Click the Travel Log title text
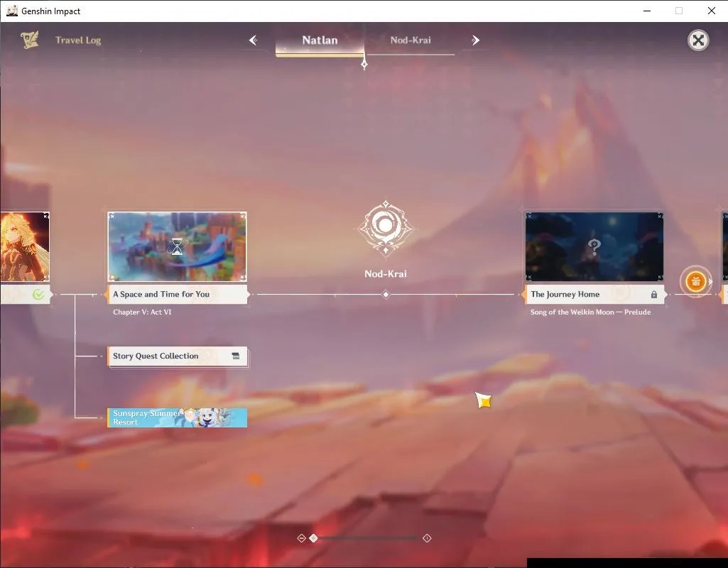 78,40
